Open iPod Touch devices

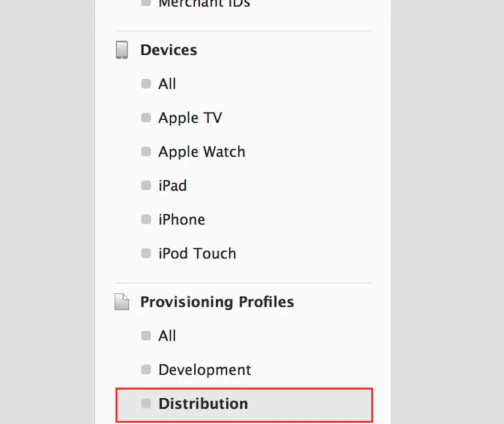coord(197,254)
